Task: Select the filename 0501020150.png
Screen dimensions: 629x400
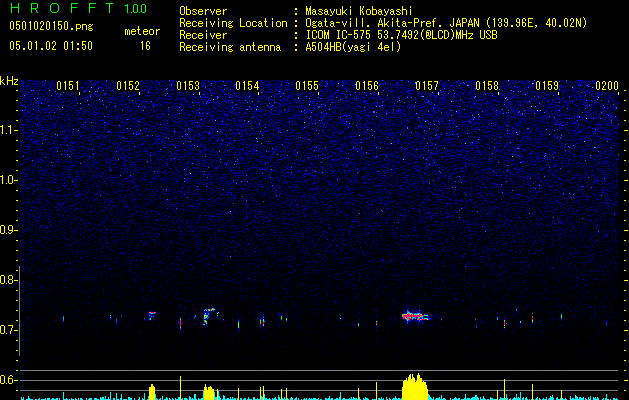Action: [x=51, y=27]
